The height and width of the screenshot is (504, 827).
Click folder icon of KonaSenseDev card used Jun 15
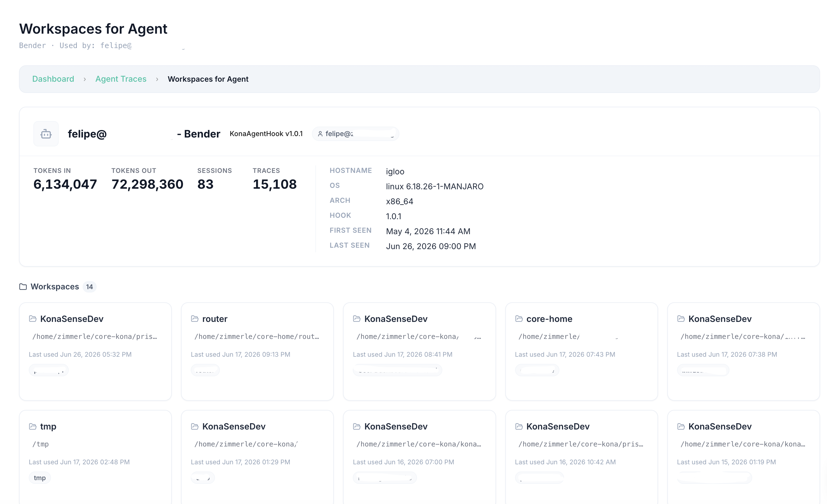[681, 427]
